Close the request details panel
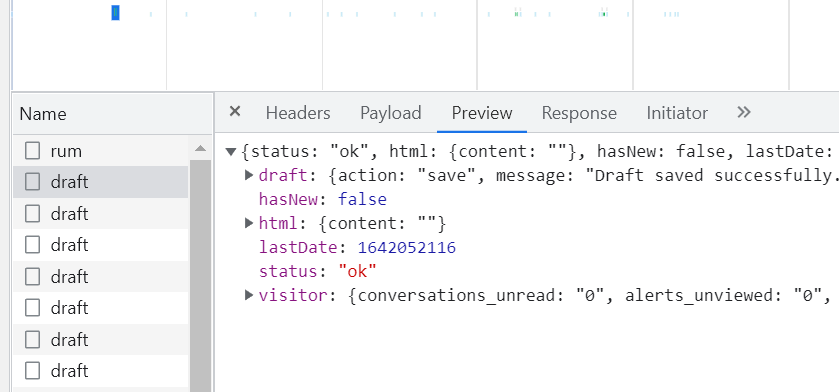 [x=234, y=112]
